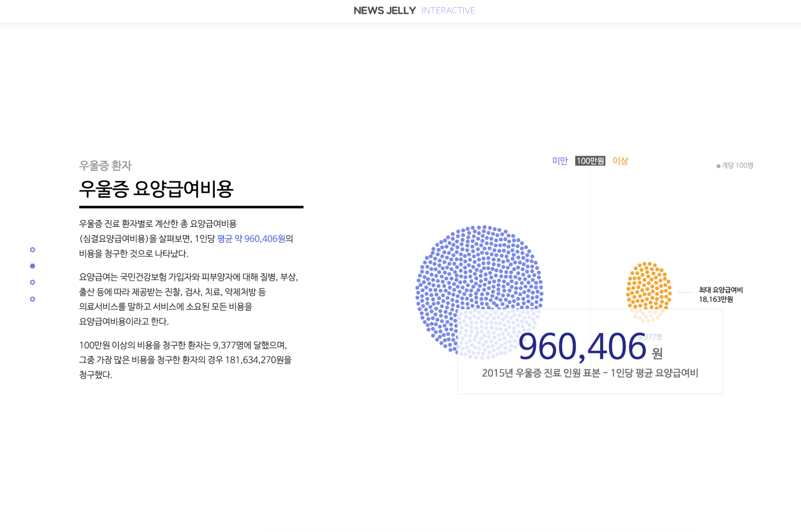Click the INTERACTIVE header label

pos(448,11)
